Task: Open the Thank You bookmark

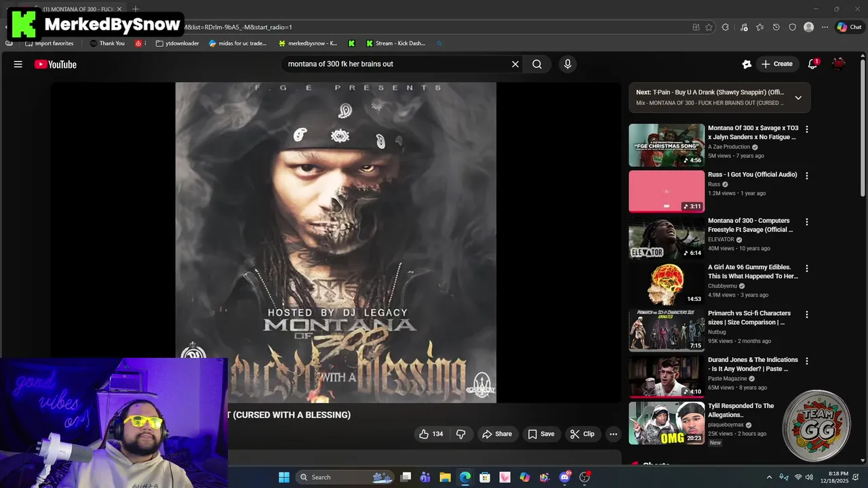Action: [107, 43]
